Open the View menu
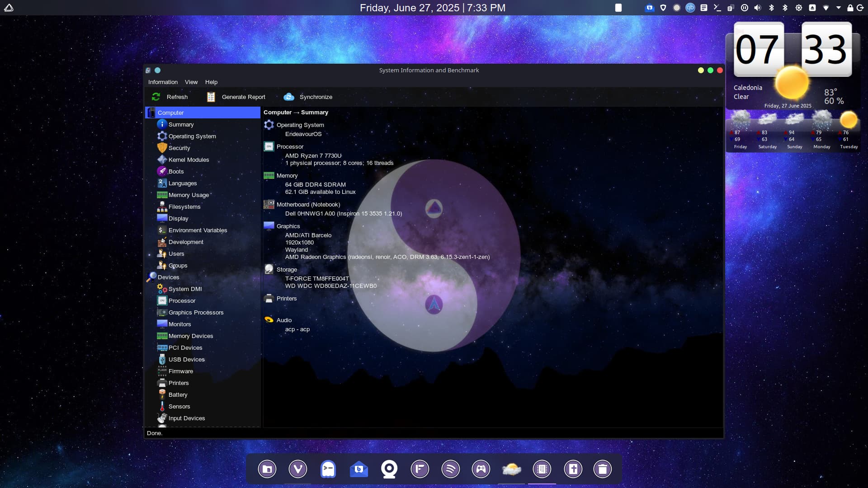 click(x=191, y=82)
